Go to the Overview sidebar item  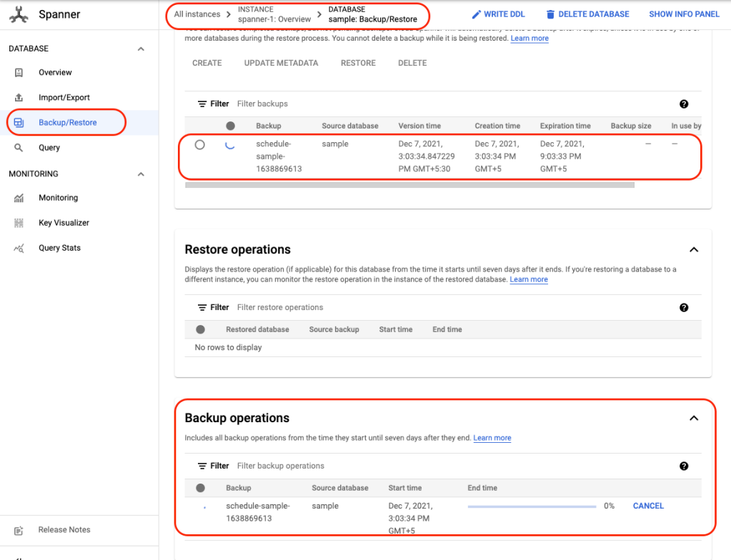[x=55, y=73]
